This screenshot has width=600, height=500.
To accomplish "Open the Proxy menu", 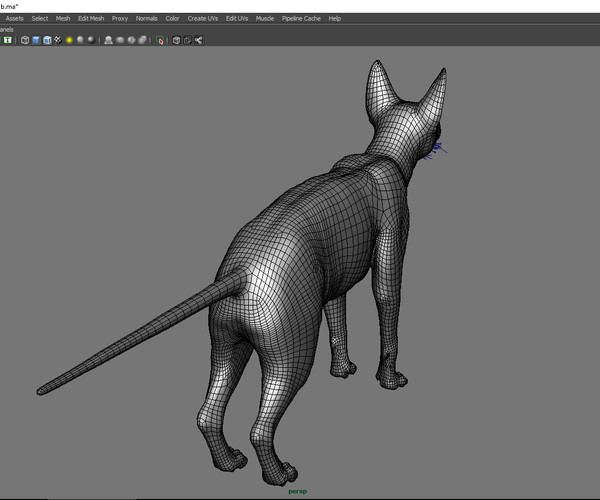I will click(120, 18).
